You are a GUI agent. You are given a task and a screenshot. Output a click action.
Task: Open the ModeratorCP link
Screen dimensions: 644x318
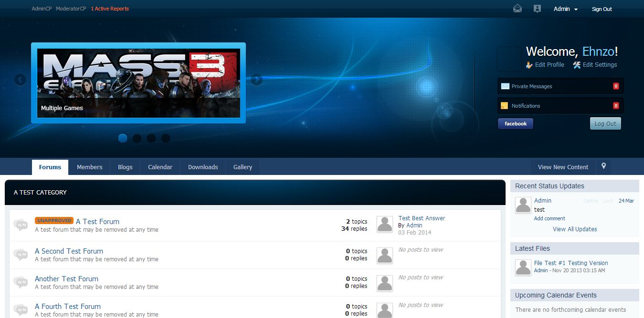(71, 9)
